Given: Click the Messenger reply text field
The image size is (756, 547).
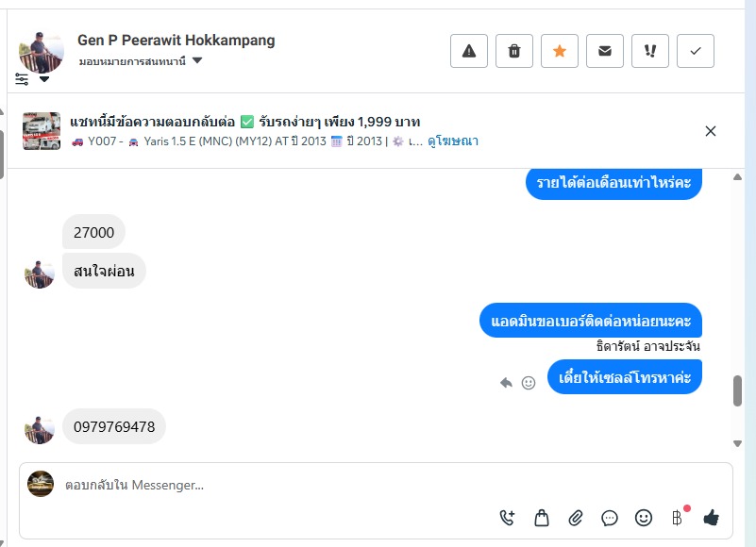Looking at the screenshot, I should (x=283, y=485).
